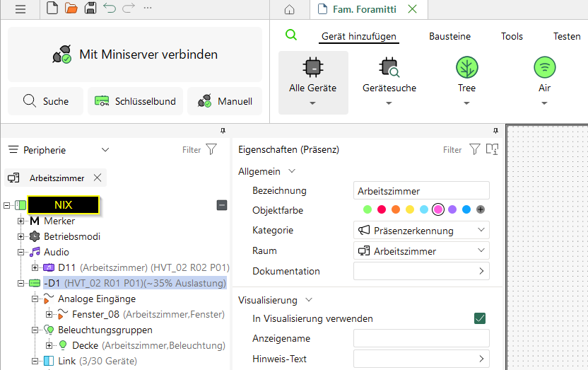
Task: Open the Hinweis-Text field arrow
Action: 481,359
